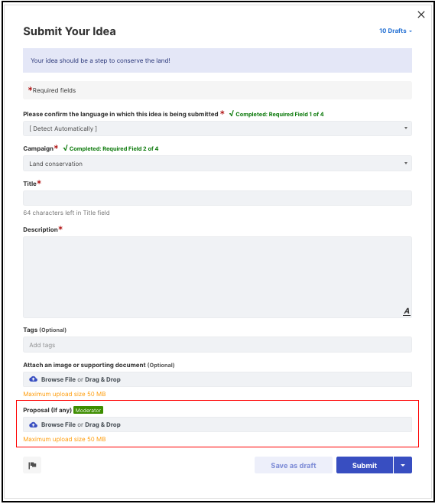The image size is (435, 504).
Task: Click the flag icon button at bottom left
Action: (x=32, y=465)
